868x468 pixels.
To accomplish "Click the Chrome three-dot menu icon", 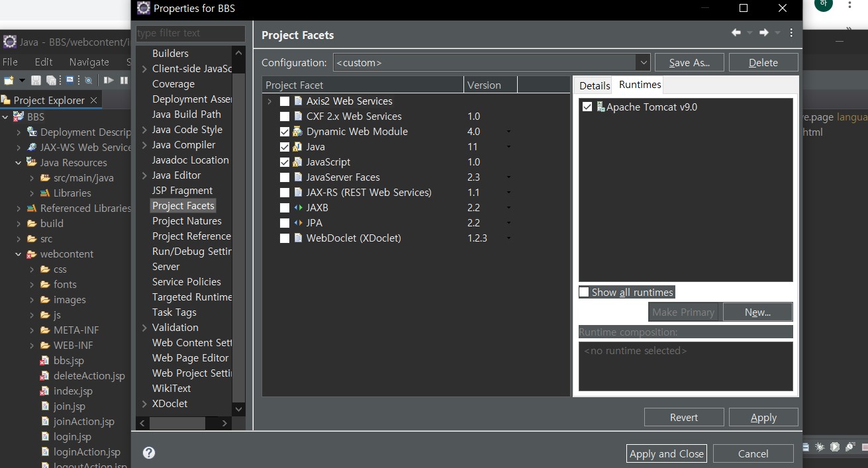I will pyautogui.click(x=849, y=5).
